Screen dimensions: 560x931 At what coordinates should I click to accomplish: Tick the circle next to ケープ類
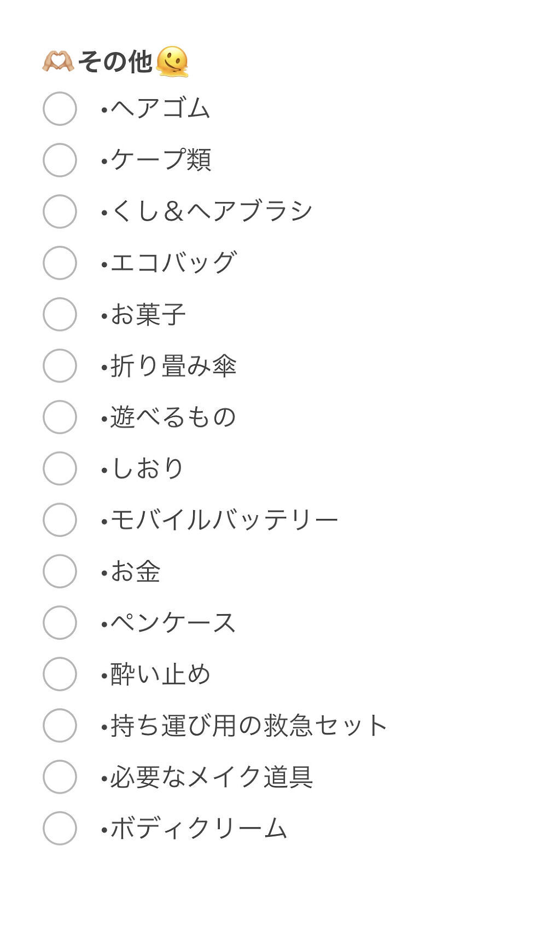click(60, 160)
